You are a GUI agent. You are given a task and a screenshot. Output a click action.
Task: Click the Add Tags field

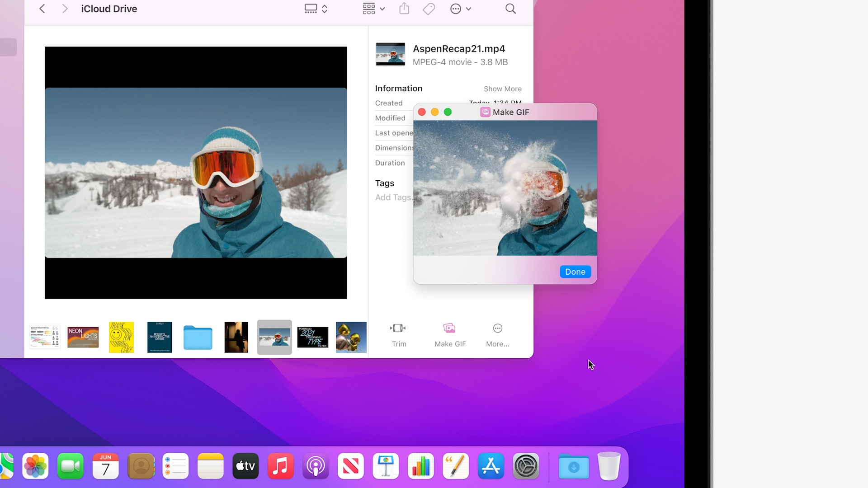click(393, 197)
